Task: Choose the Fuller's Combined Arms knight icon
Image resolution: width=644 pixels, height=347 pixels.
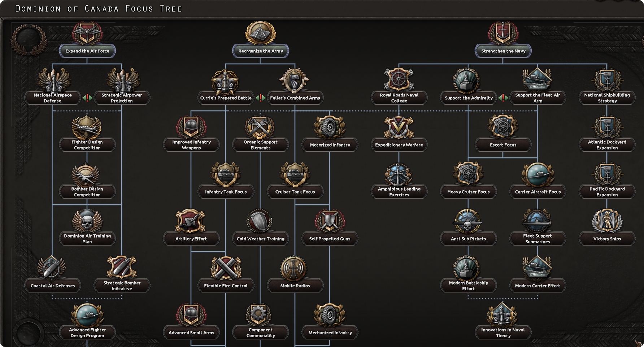Action: coord(295,81)
